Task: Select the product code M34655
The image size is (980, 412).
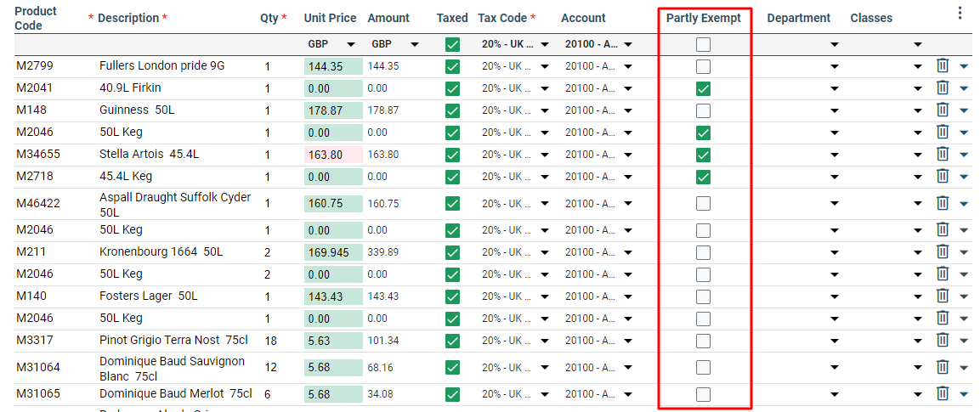Action: coord(38,154)
